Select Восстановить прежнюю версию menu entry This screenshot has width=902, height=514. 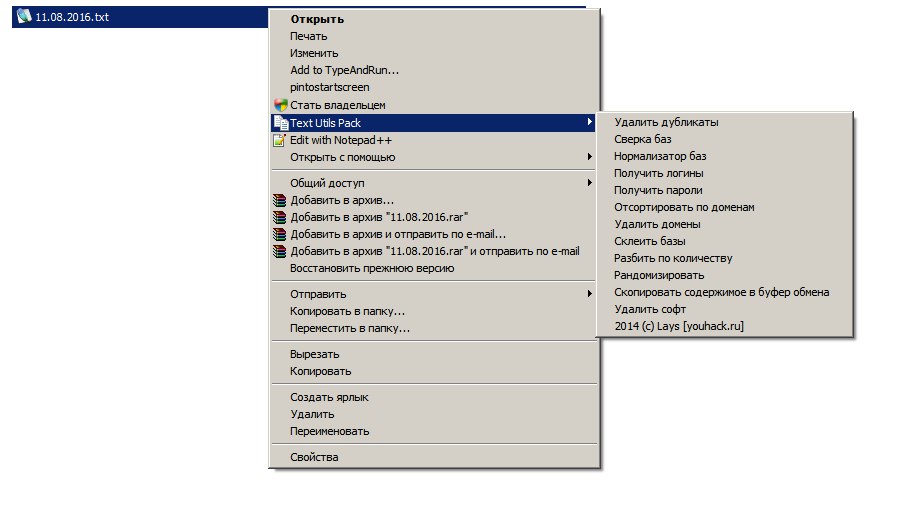[x=372, y=268]
